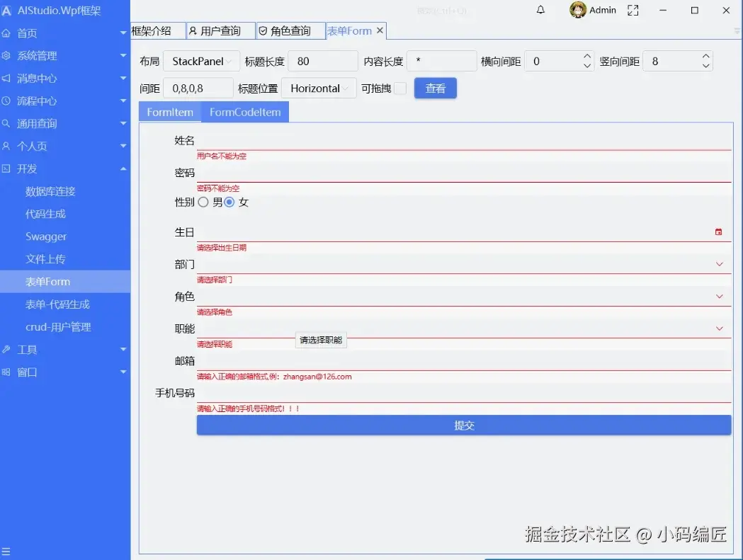Select the 女 radio button

[229, 202]
